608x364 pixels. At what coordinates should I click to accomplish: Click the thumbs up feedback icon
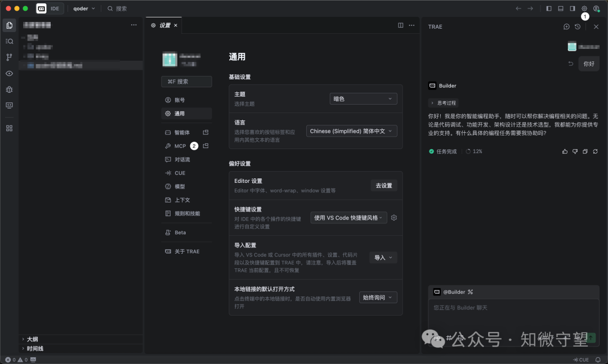[x=565, y=151]
